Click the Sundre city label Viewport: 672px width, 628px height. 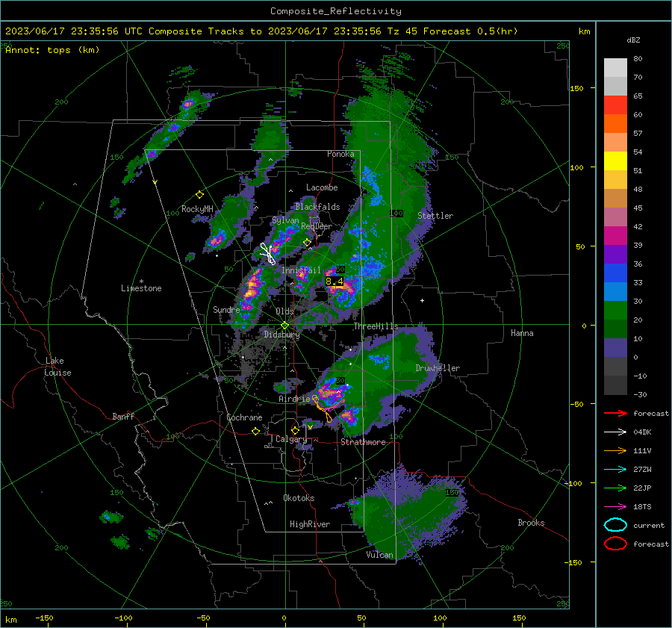click(x=226, y=309)
